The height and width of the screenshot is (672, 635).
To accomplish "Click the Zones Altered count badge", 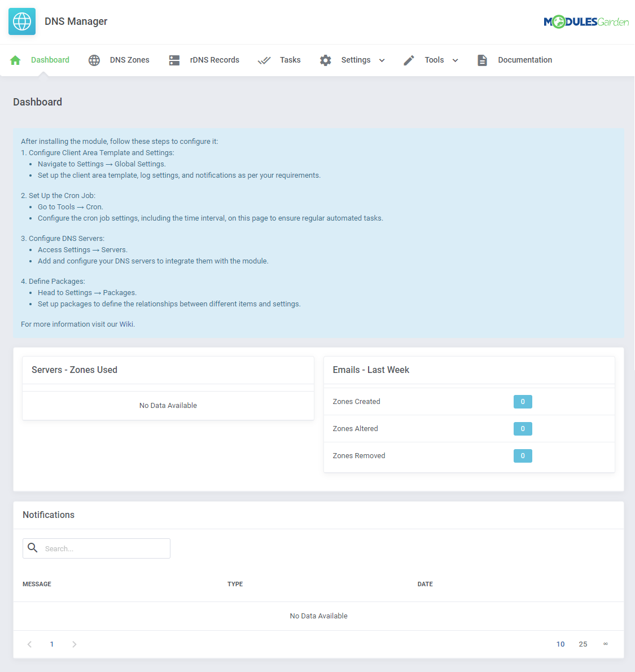I will click(x=523, y=429).
